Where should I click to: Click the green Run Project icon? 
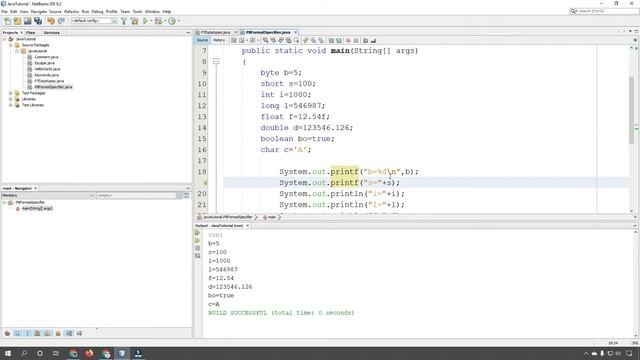click(145, 21)
